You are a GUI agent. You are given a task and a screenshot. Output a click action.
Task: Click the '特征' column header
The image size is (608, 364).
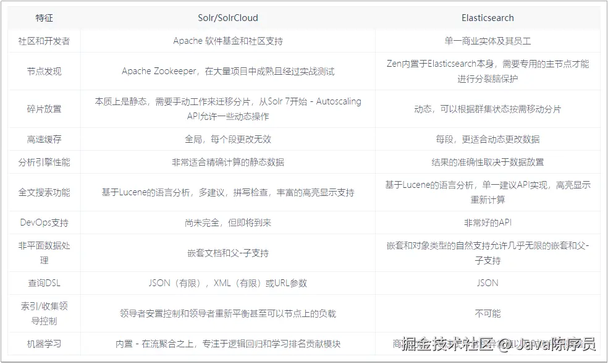click(x=44, y=18)
